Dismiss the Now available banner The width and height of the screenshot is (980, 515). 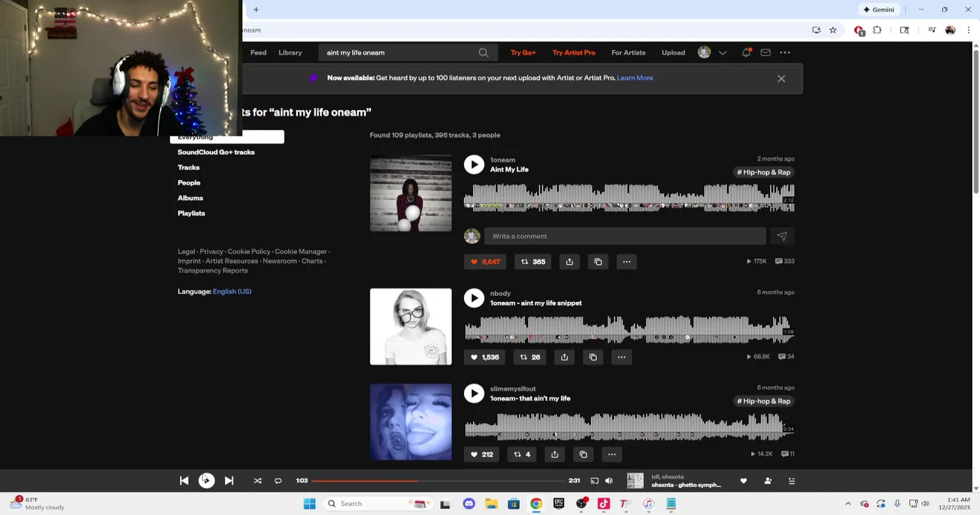pos(781,79)
